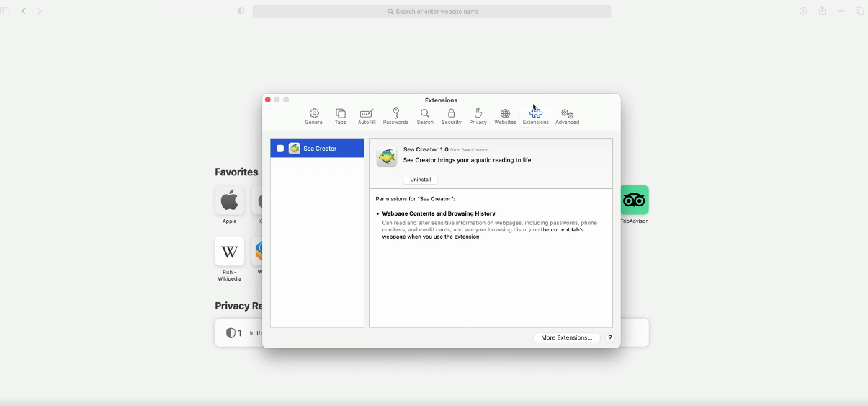Open a new tab with plus icon

841,12
